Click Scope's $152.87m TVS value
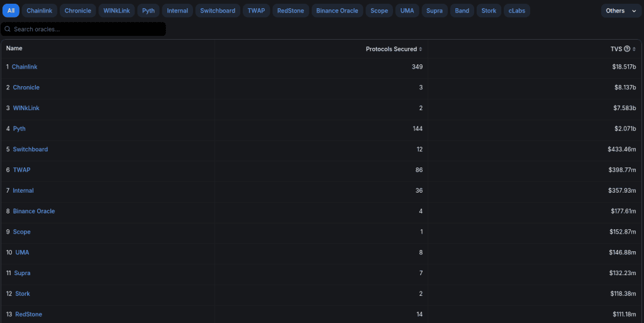 click(623, 232)
